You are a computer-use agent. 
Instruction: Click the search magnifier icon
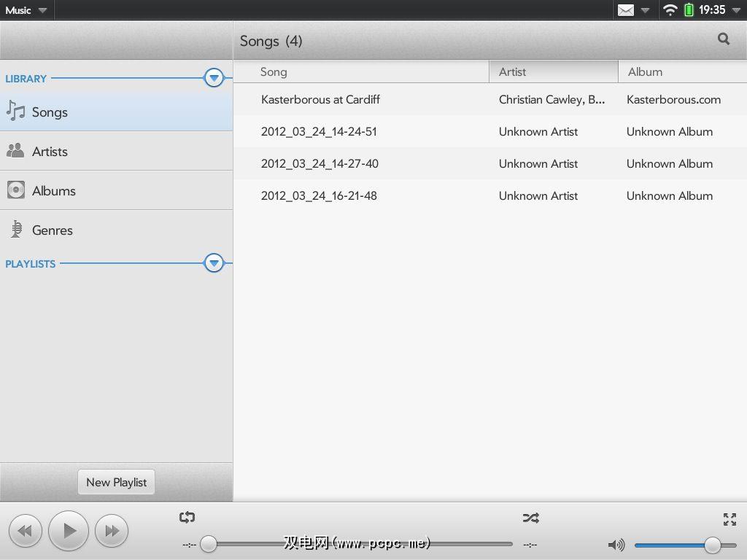724,39
